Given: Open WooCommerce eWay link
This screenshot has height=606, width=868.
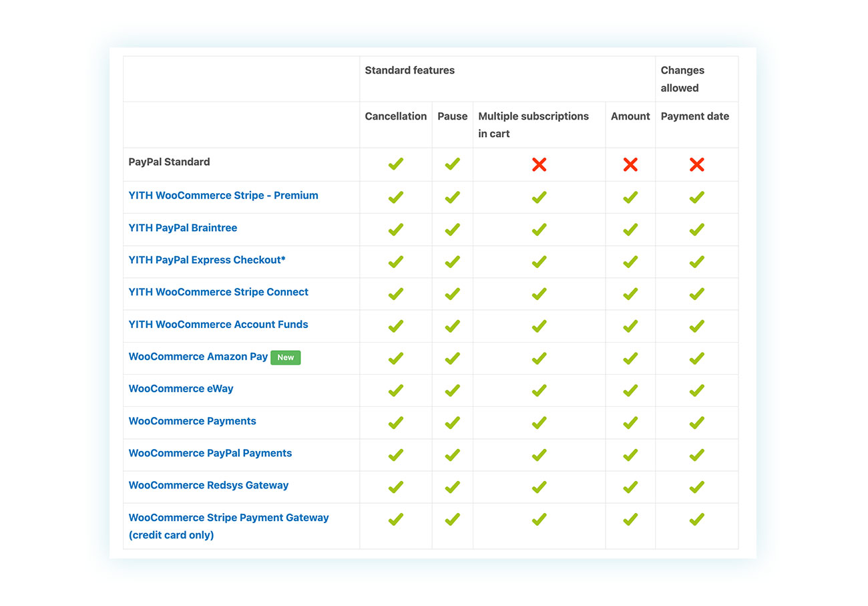Looking at the screenshot, I should (181, 389).
